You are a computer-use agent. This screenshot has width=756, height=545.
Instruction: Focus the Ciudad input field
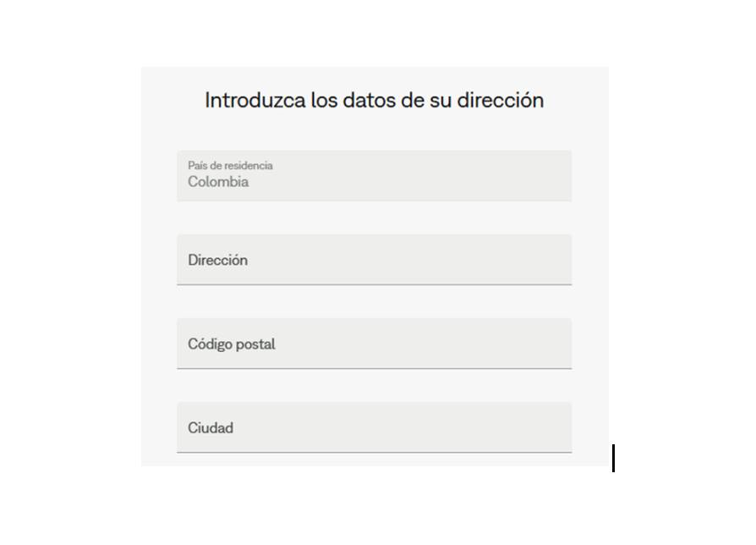tap(374, 427)
